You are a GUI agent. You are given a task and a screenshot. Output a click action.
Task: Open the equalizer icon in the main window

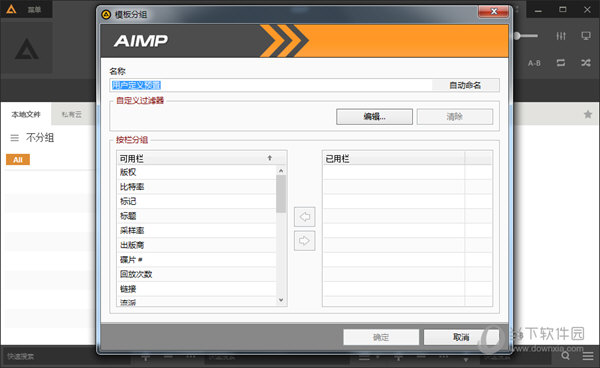pos(561,36)
